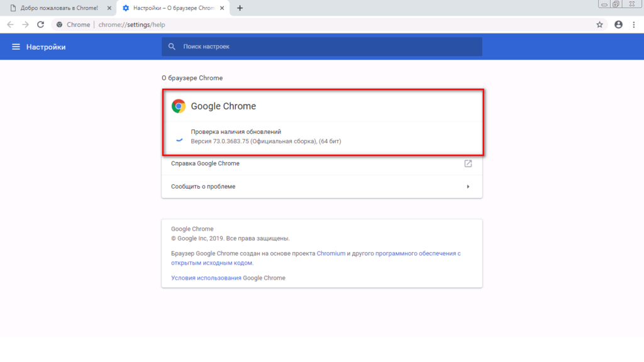This screenshot has height=362, width=644.
Task: Click the Версия 73.0.3683.75 text
Action: pos(266,141)
